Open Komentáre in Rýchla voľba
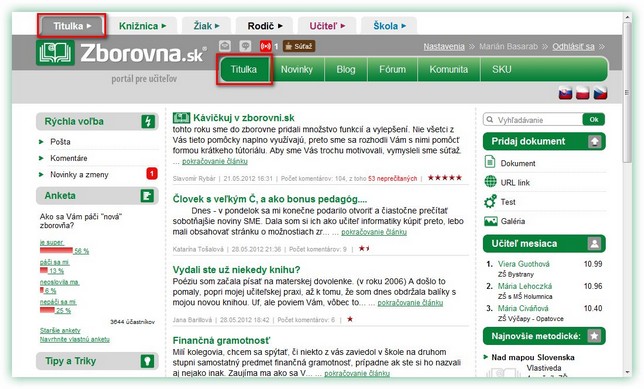The image size is (644, 389). (x=69, y=158)
